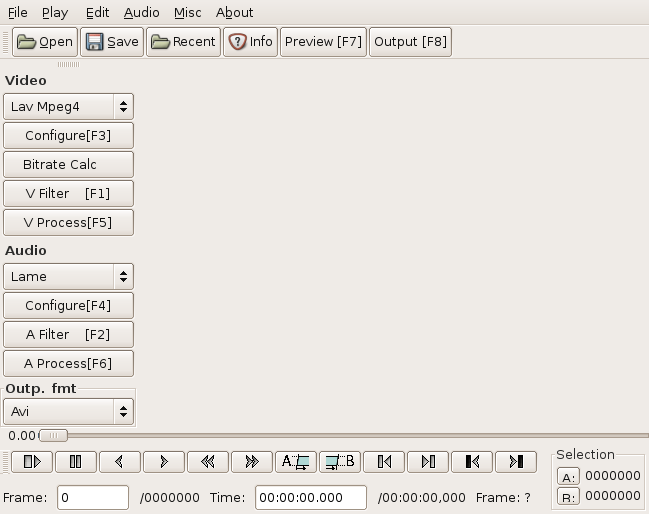Set selection marker A button
The image size is (649, 514).
pos(296,461)
